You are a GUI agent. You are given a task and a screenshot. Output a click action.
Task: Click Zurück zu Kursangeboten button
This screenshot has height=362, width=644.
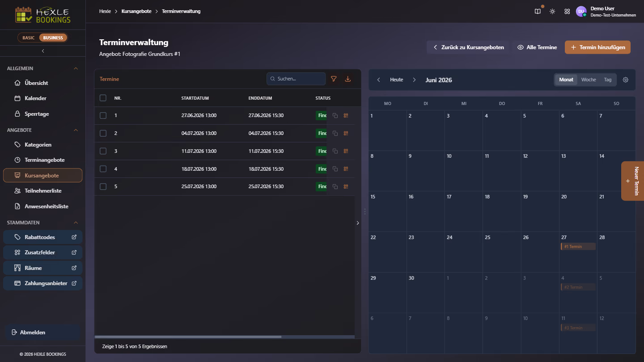point(468,47)
